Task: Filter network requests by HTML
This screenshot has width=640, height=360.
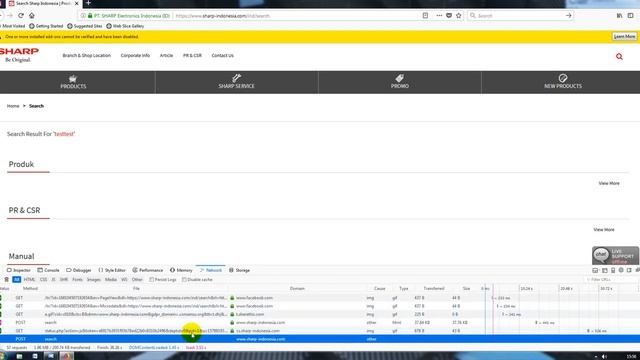Action: [x=29, y=280]
